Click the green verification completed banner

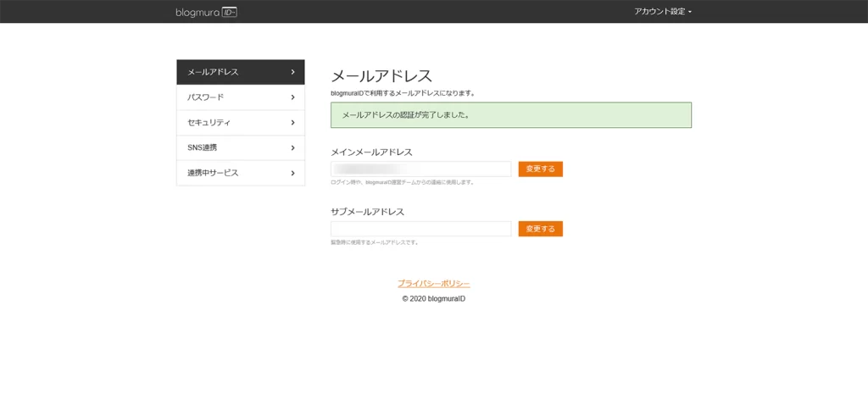tap(510, 115)
